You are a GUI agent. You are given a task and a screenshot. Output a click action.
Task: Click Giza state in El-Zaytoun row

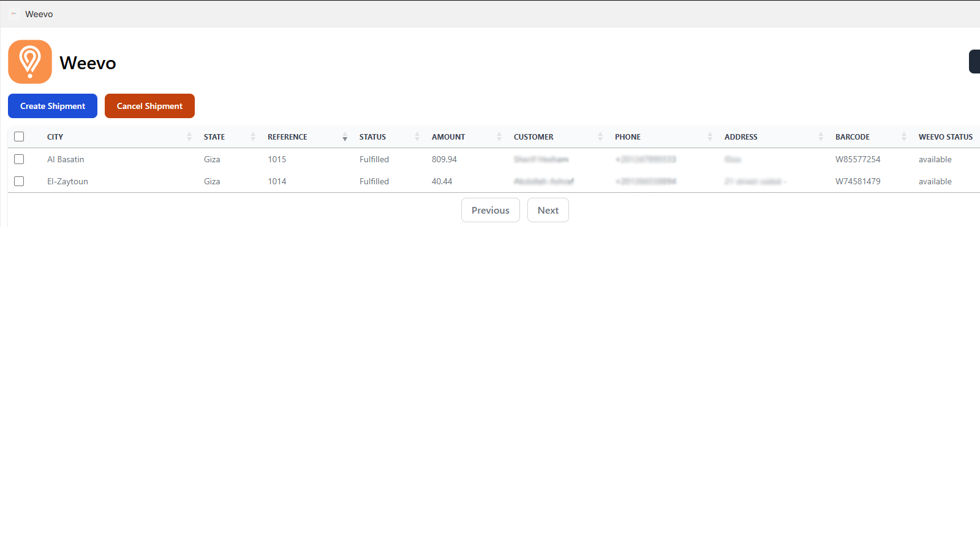[x=212, y=181]
